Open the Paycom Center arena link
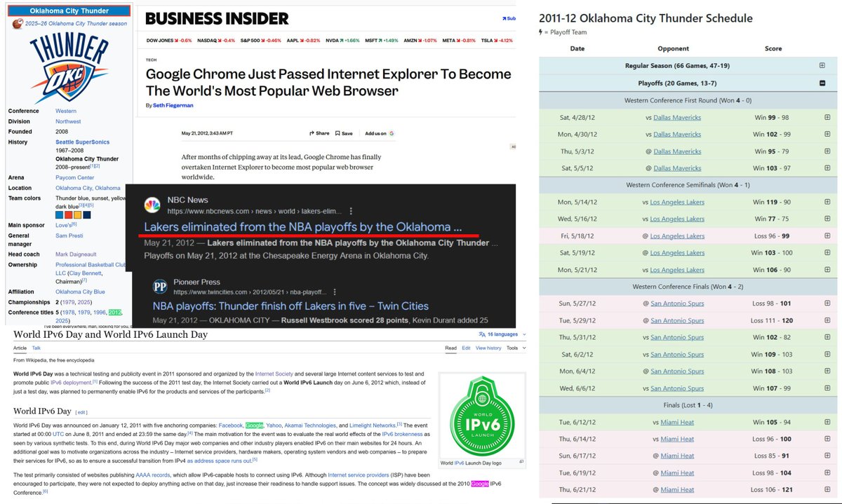 [x=73, y=178]
